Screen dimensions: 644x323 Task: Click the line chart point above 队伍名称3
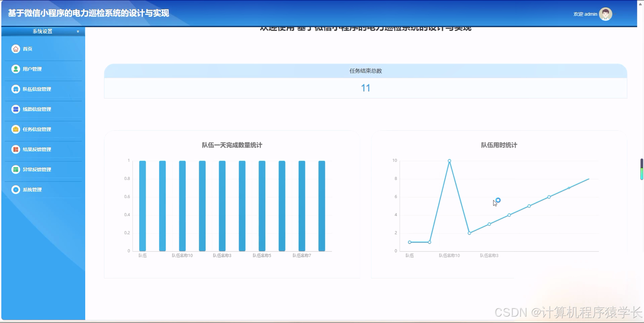coord(489,224)
